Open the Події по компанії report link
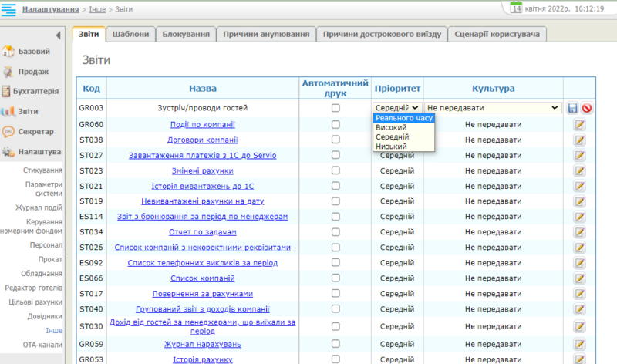Image resolution: width=617 pixels, height=364 pixels. [x=203, y=124]
